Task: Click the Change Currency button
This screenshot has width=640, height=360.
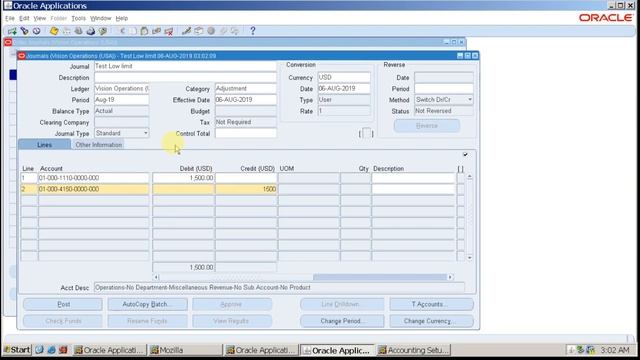Action: (431, 321)
